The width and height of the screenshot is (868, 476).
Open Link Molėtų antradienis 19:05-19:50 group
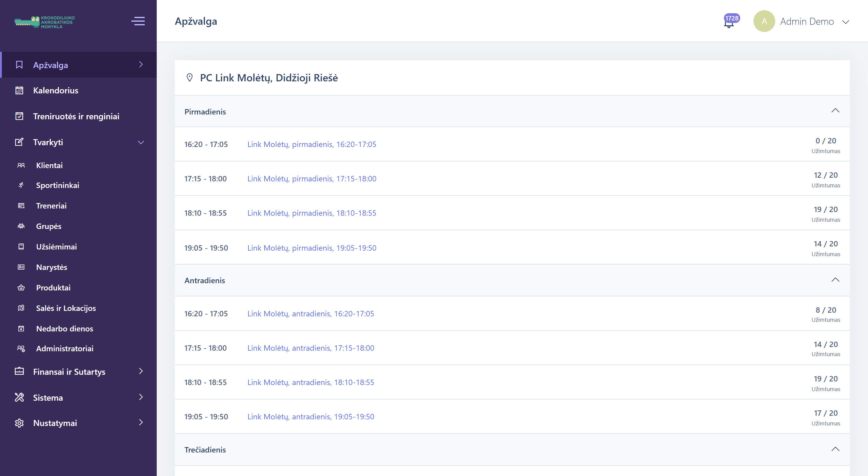coord(310,417)
